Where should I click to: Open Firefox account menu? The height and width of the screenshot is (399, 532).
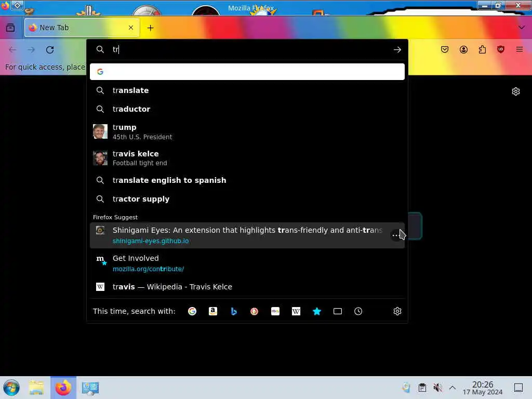coord(463,49)
